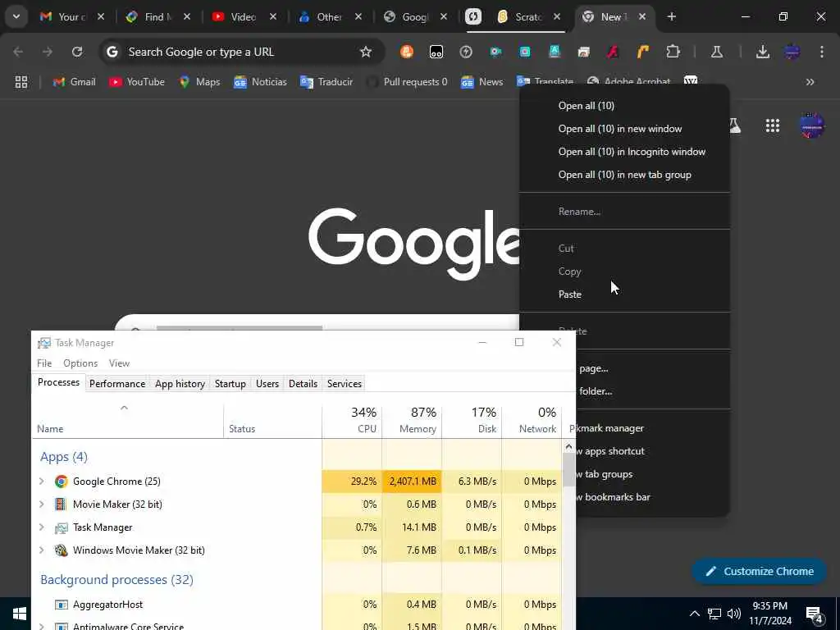Click the Chrome profile avatar in toolbar
This screenshot has width=840, height=630.
tap(792, 52)
